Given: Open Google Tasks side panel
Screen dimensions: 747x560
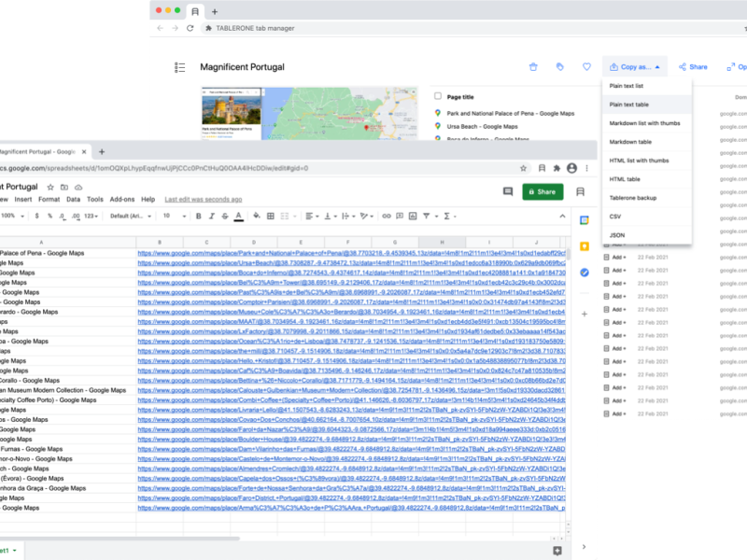Looking at the screenshot, I should pos(585,273).
